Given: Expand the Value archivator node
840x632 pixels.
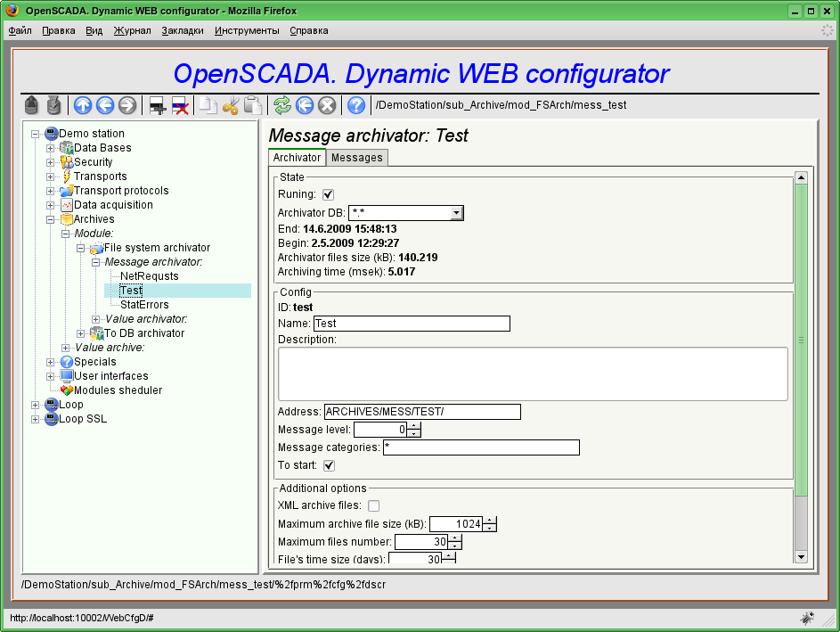Looking at the screenshot, I should coord(95,319).
